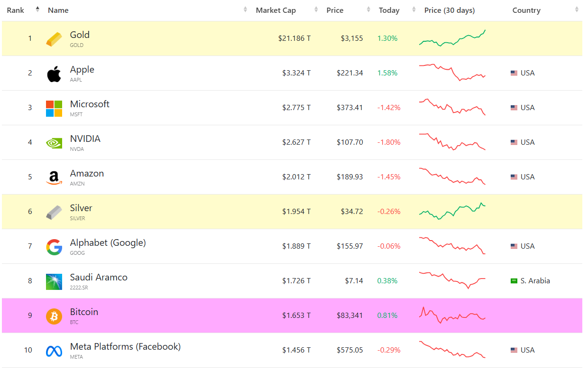
Task: Click NVIDIA's today change -1.80%
Action: point(389,142)
